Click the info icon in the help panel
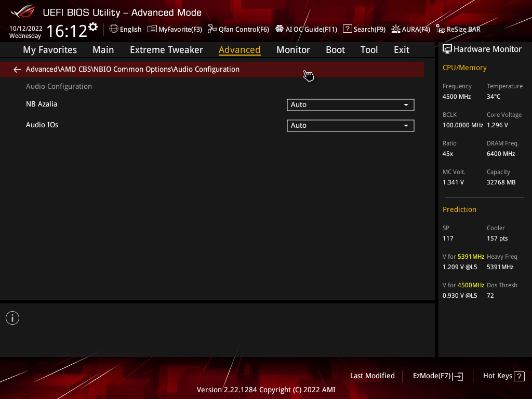Image resolution: width=532 pixels, height=399 pixels. (x=12, y=318)
